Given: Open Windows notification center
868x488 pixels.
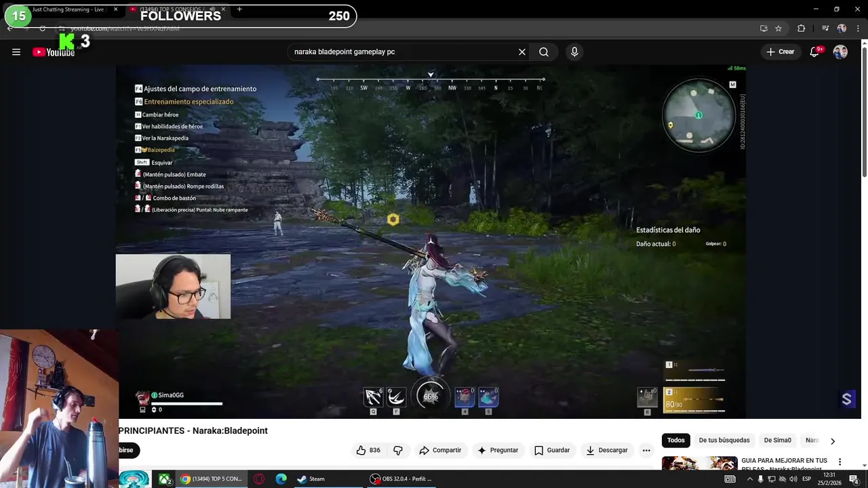Looking at the screenshot, I should tap(854, 479).
